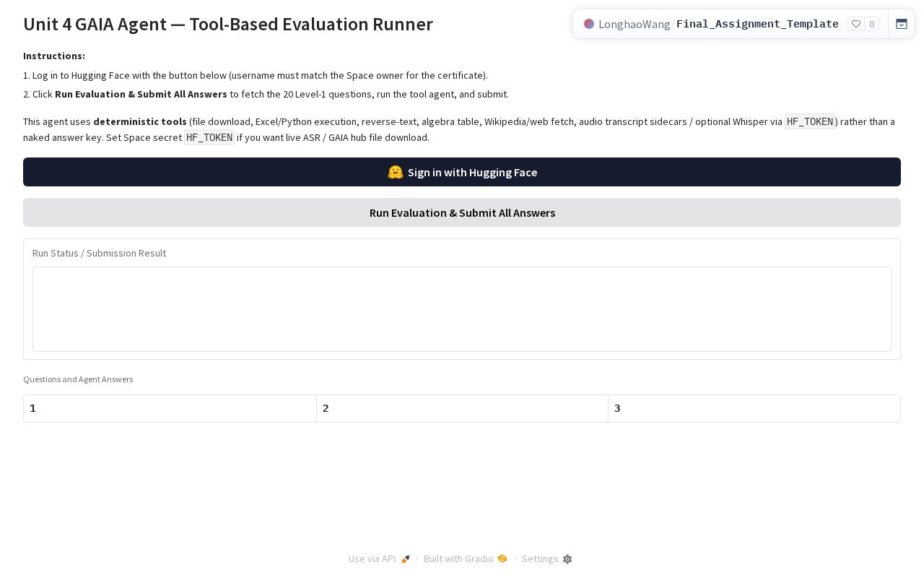Click the bold 'deterministic tools' text
Image resolution: width=924 pixels, height=578 pixels.
tap(140, 121)
